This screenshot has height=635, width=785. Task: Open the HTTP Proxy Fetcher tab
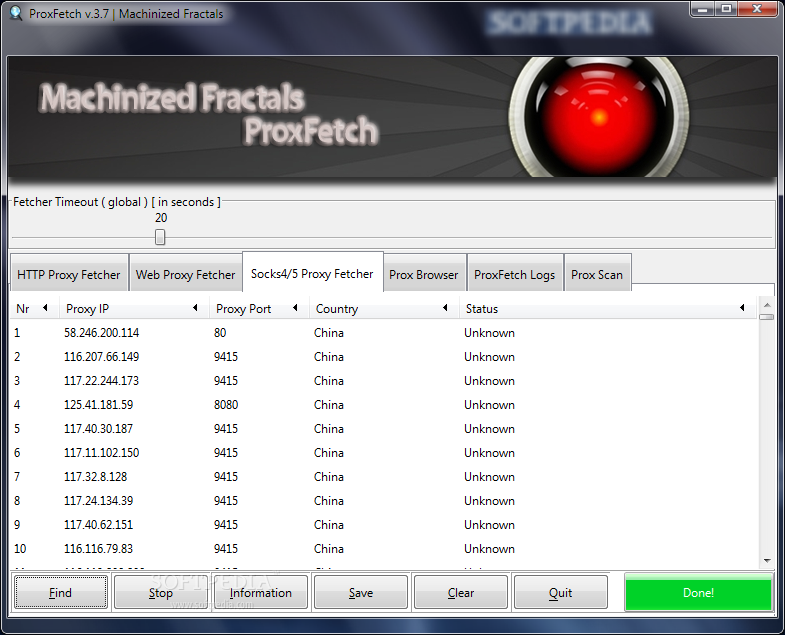tap(69, 274)
